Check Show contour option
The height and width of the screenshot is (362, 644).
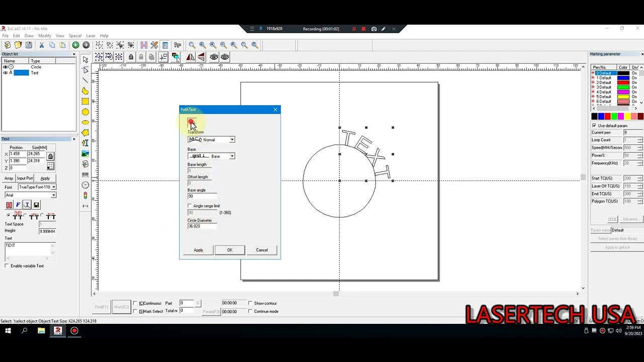(251, 303)
